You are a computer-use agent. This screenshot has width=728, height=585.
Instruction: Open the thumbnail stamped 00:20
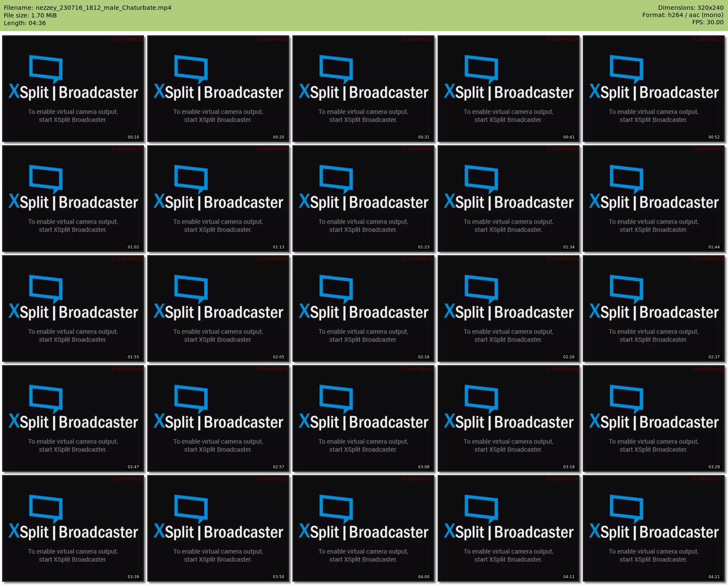(218, 89)
